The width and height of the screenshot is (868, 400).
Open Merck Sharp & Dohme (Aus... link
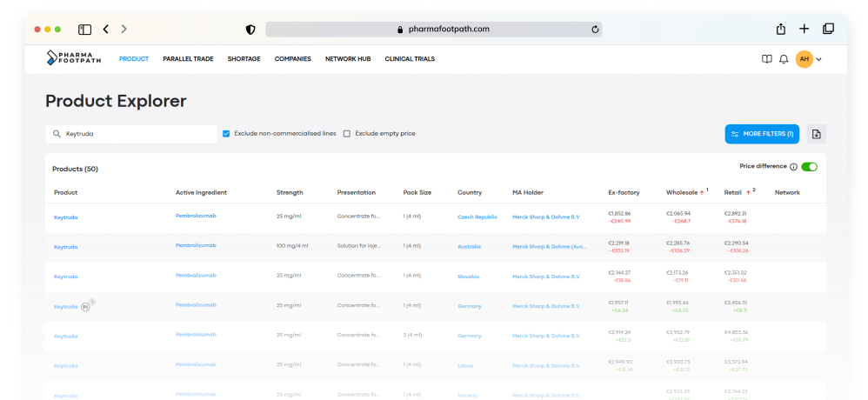[x=550, y=247]
